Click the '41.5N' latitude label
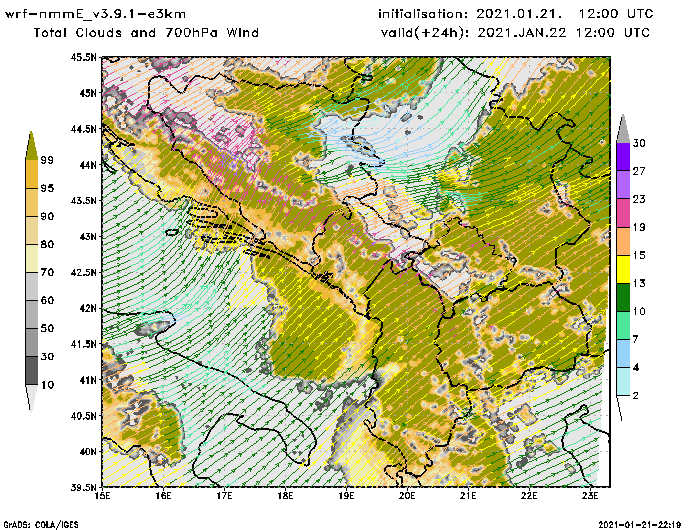Image resolution: width=700 pixels, height=530 pixels. coord(83,344)
